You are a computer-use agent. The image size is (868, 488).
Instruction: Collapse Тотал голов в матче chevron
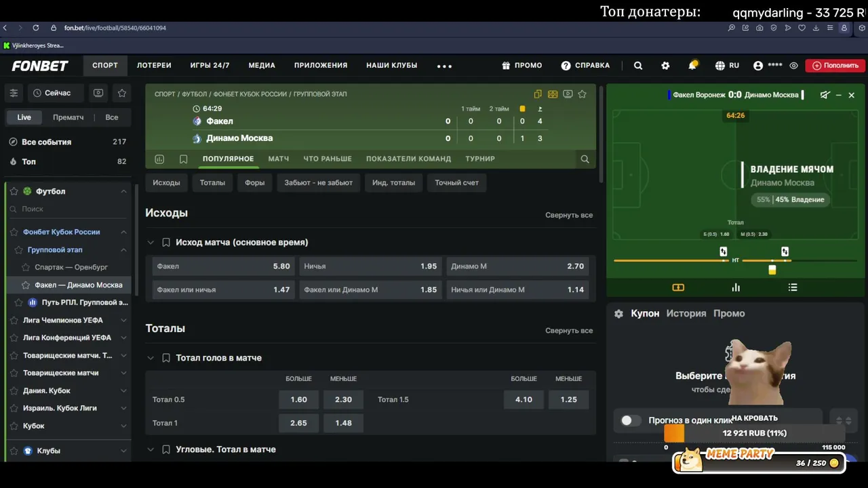coord(151,358)
